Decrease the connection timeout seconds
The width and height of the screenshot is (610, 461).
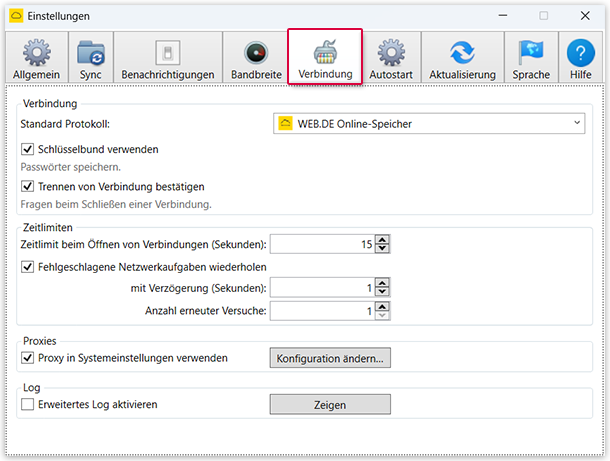point(382,249)
